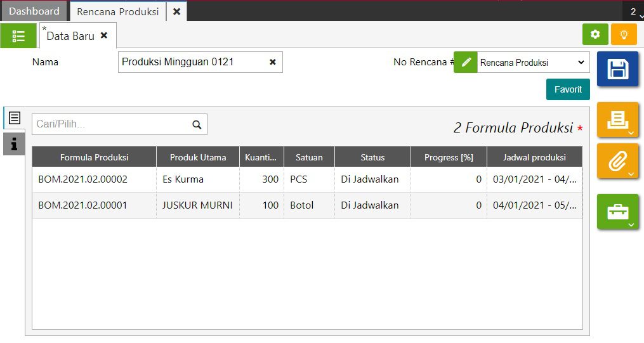Screen dimensions: 644x343
Task: Open the green list view icon
Action: 18,36
